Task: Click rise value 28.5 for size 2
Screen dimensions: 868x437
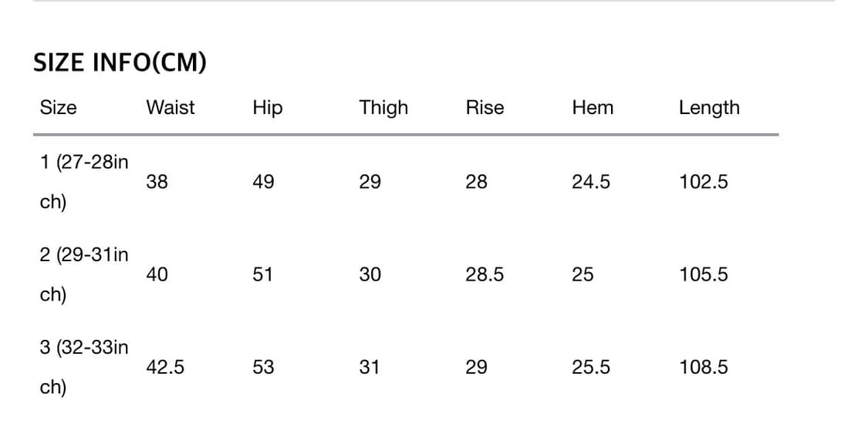Action: pos(485,274)
